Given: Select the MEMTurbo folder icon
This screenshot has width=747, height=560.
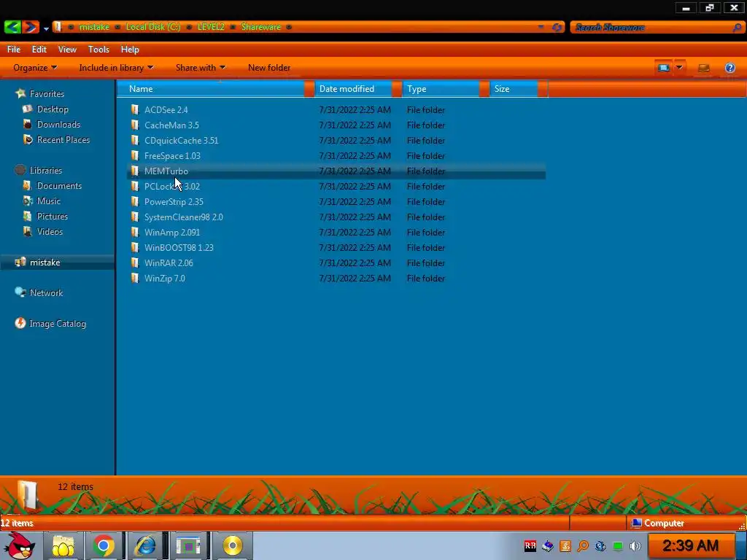Looking at the screenshot, I should click(135, 171).
